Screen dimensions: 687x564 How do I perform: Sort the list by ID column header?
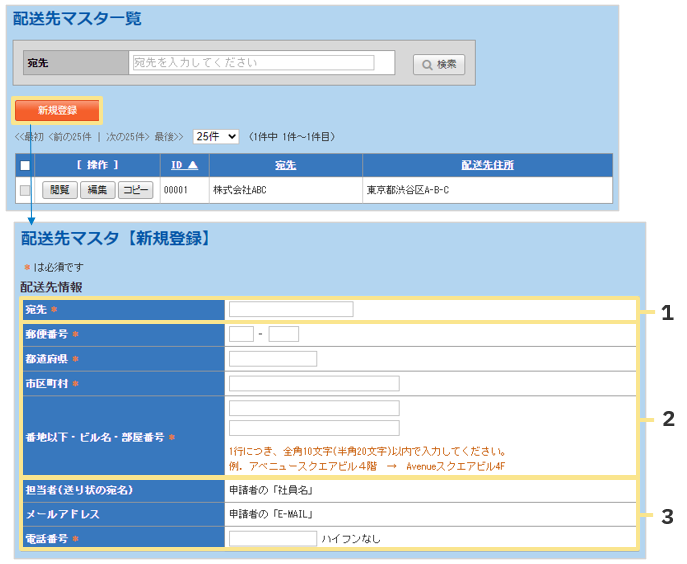(x=183, y=165)
